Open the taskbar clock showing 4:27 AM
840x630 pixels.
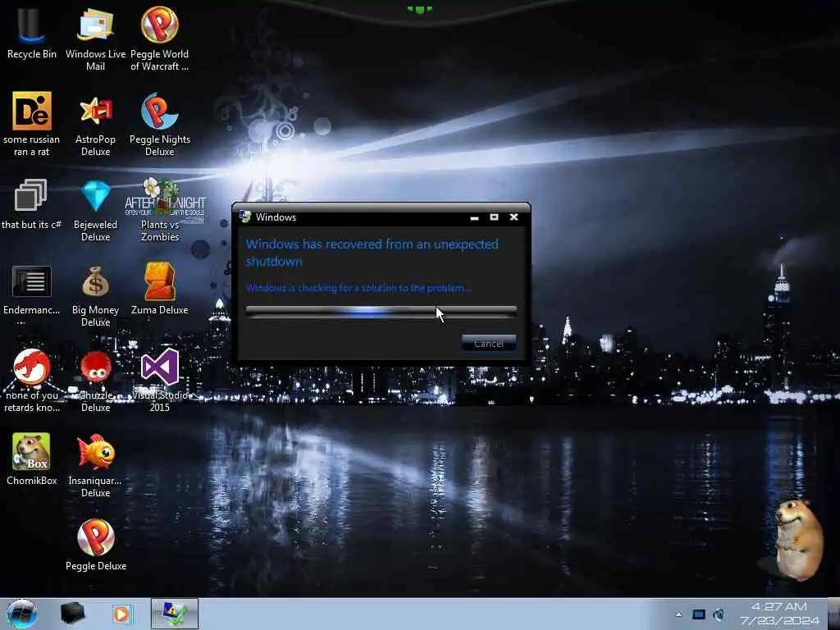[x=779, y=614]
